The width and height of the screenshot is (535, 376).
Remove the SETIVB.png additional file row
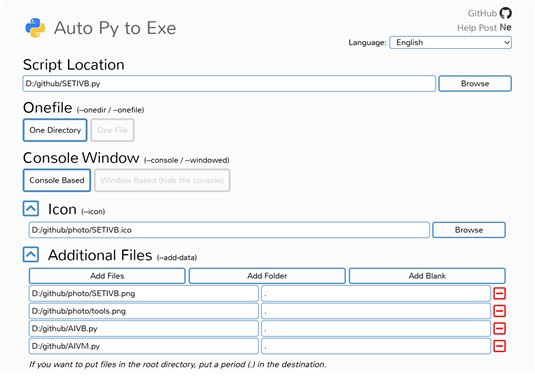500,293
